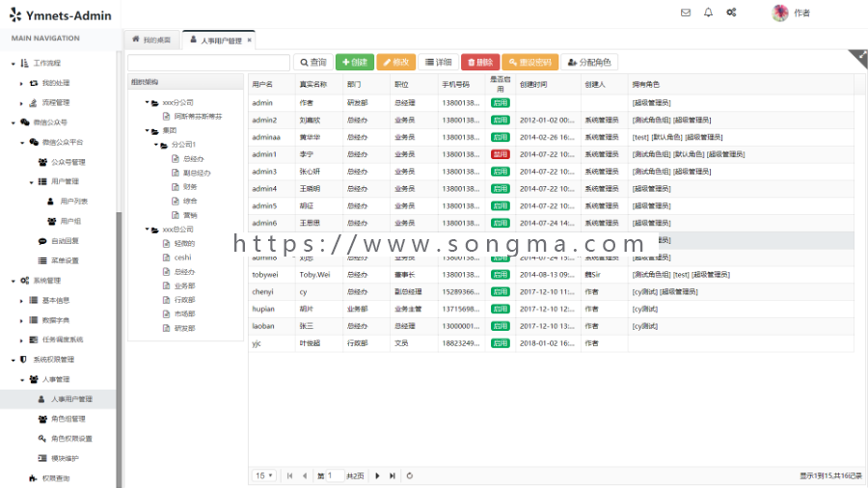Go to next page with pager arrow
This screenshot has width=868, height=488.
[x=377, y=475]
